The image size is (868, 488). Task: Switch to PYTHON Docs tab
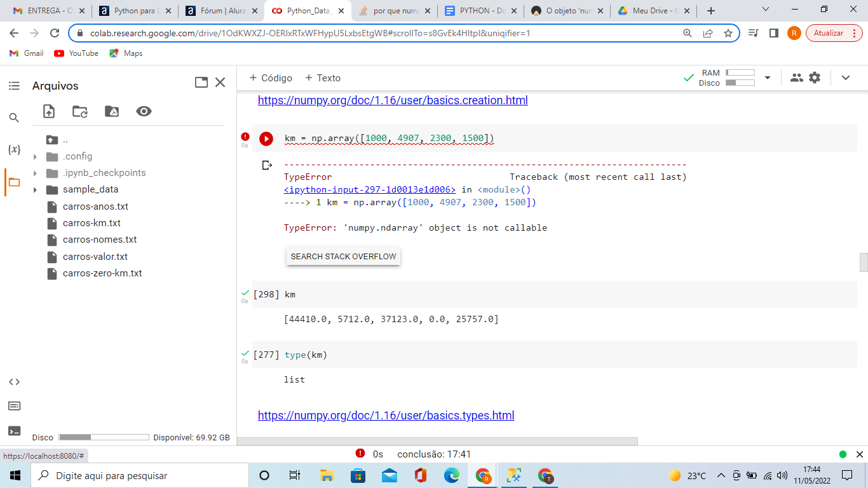click(x=480, y=11)
